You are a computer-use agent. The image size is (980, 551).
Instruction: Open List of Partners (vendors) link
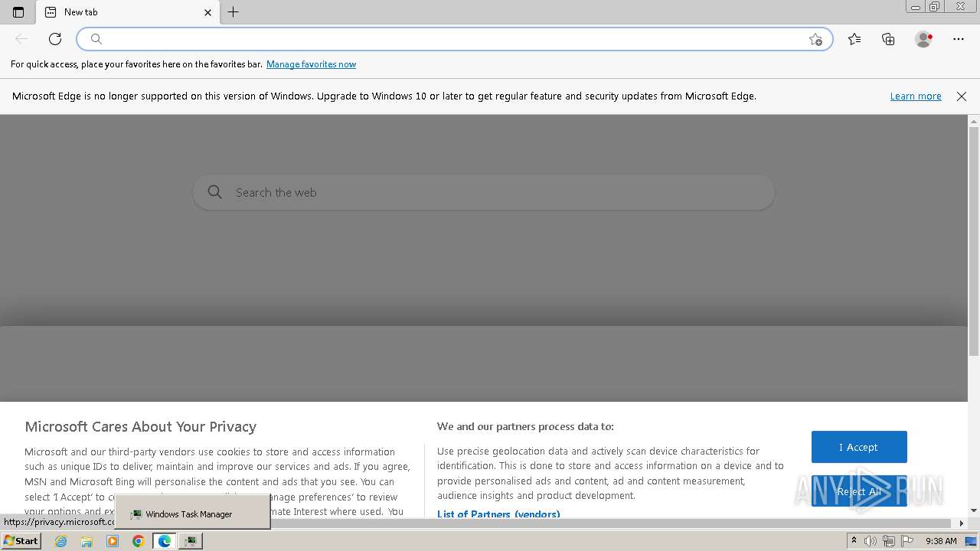coord(498,514)
